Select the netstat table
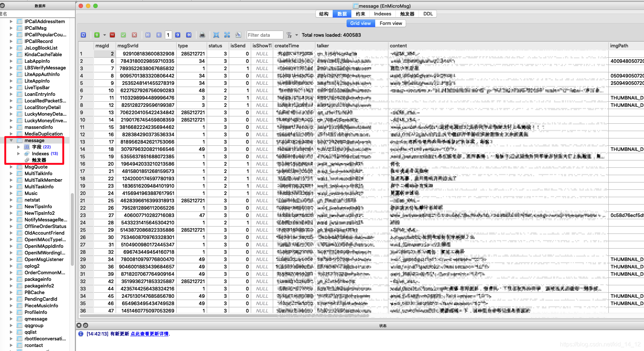 (x=32, y=200)
